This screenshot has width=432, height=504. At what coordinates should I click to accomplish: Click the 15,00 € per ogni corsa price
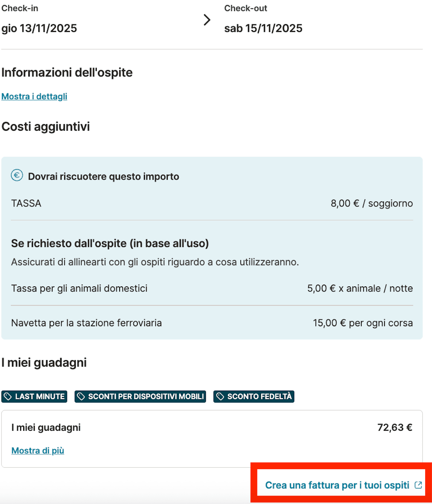363,323
